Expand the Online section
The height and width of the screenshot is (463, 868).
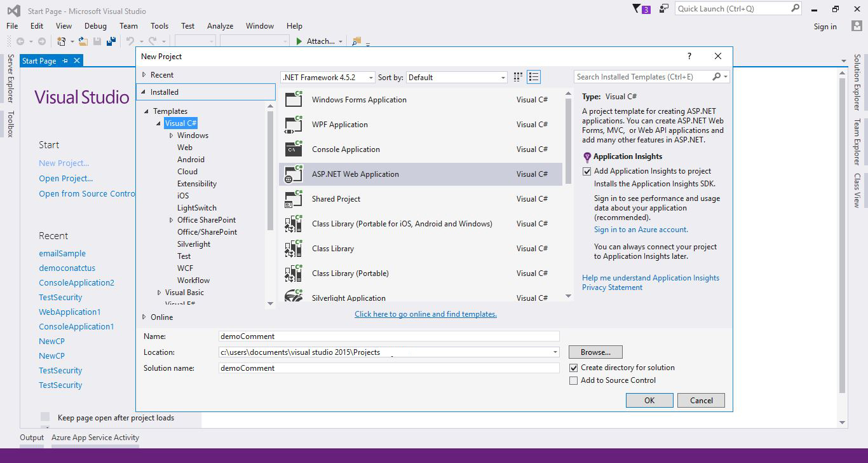(144, 317)
